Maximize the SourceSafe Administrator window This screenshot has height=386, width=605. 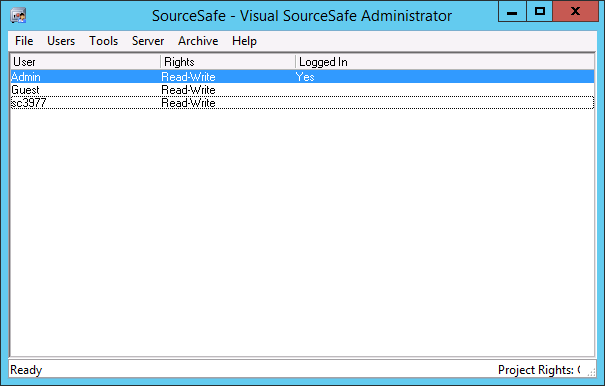point(539,12)
